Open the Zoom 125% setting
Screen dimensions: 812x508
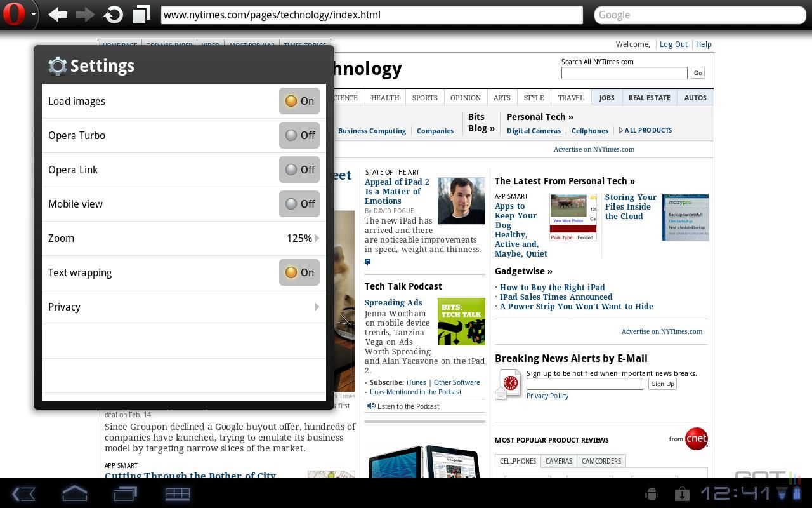click(x=184, y=238)
